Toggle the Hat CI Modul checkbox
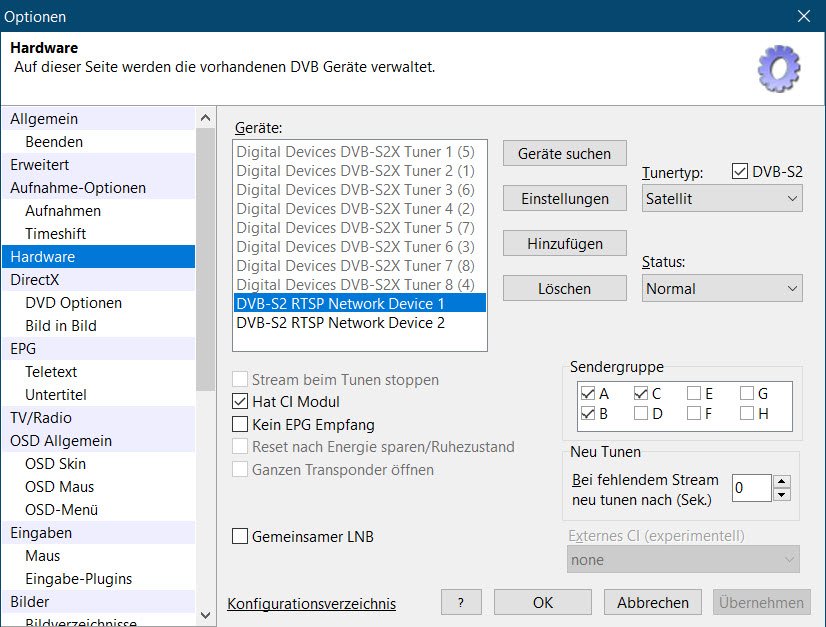The width and height of the screenshot is (826, 627). (x=240, y=401)
